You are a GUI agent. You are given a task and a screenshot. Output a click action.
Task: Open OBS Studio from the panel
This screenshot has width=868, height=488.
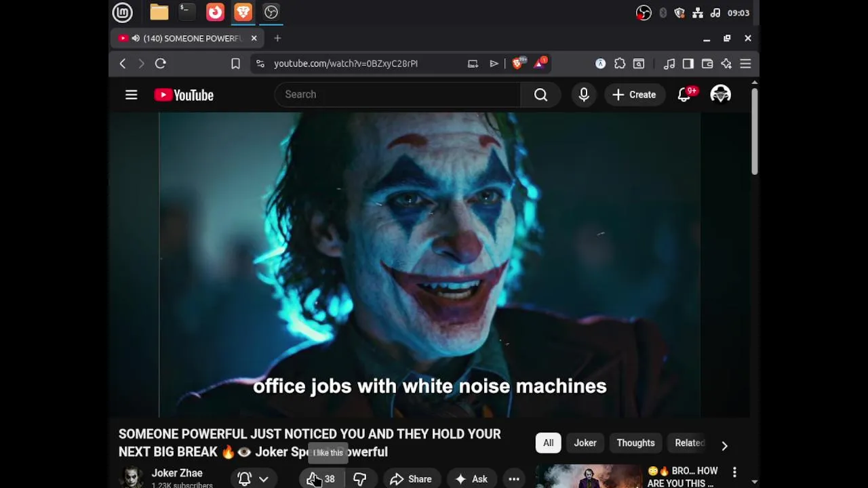[271, 12]
